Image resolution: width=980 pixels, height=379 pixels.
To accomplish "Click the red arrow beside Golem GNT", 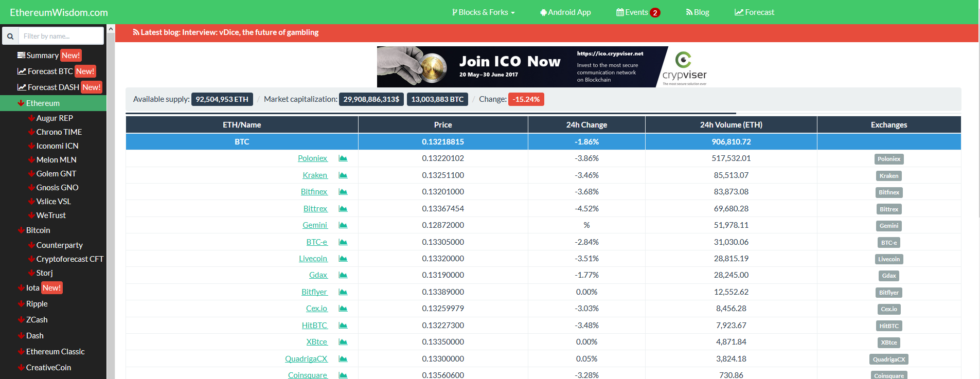I will coord(31,173).
